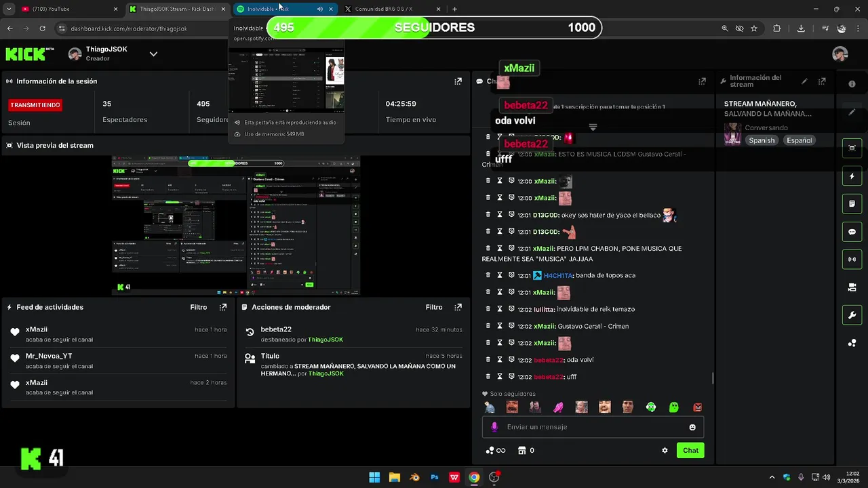This screenshot has height=488, width=868.
Task: Insert the pink emote from quick row
Action: 558,407
